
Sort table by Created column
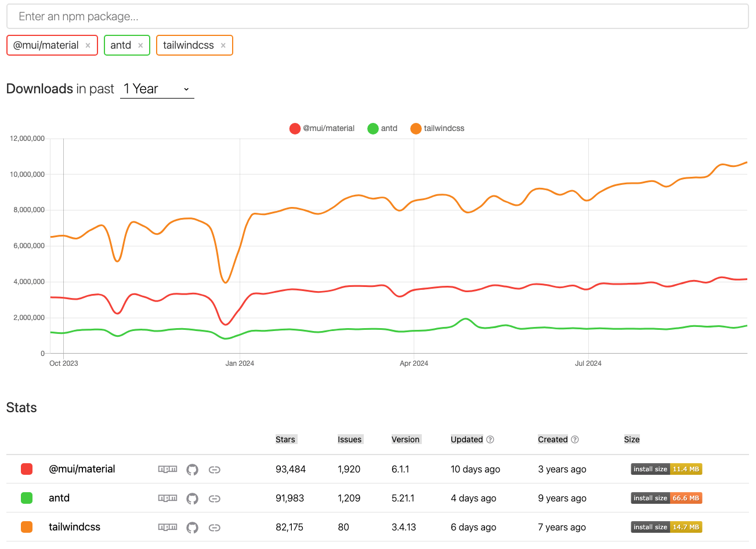[x=553, y=439]
